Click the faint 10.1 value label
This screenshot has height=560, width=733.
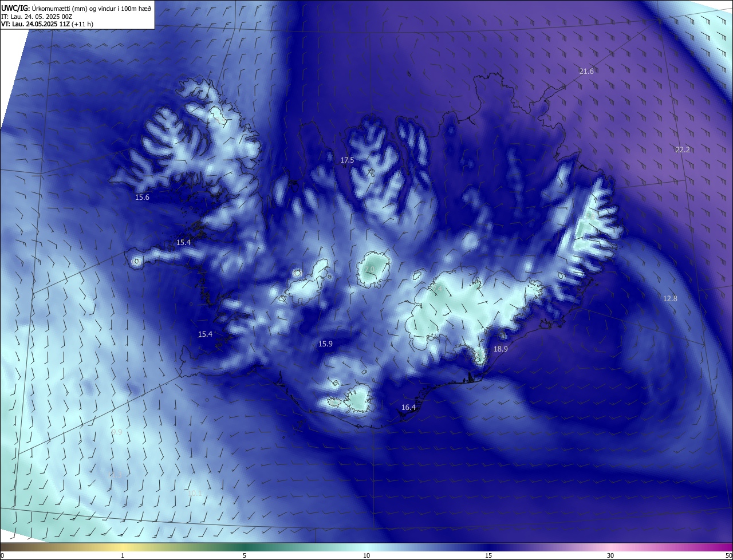click(195, 494)
